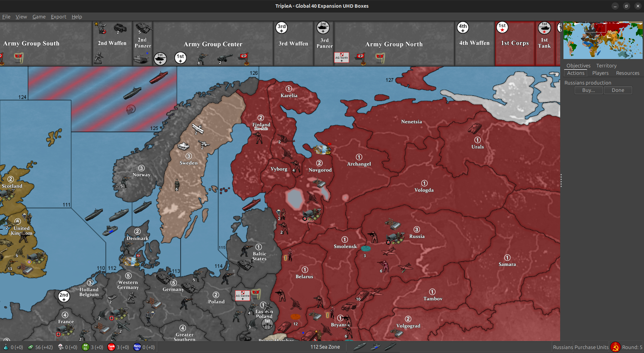Click the world minimap thumbnail
This screenshot has height=353, width=644.
pos(603,40)
